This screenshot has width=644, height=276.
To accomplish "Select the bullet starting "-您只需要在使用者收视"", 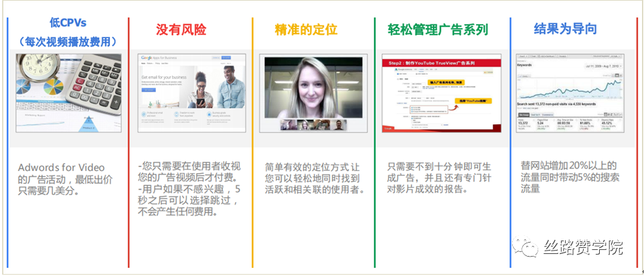I will 189,173.
